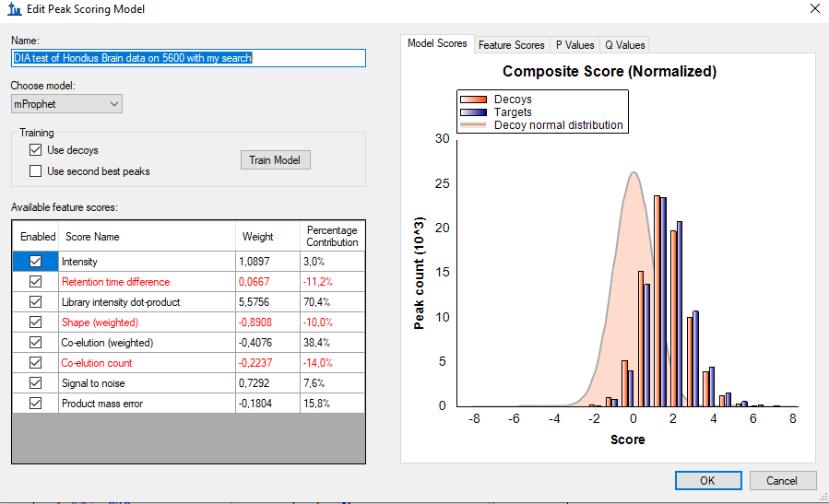Open the P Values tab
The height and width of the screenshot is (504, 829).
tap(574, 44)
